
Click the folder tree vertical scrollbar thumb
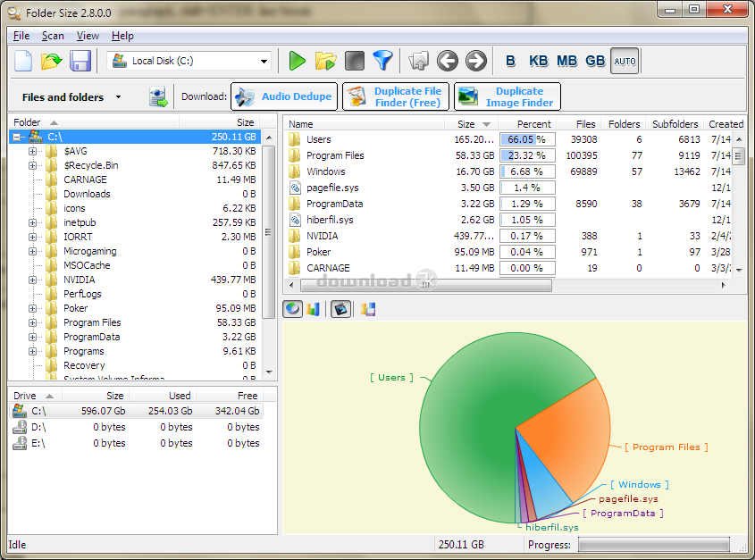[269, 232]
